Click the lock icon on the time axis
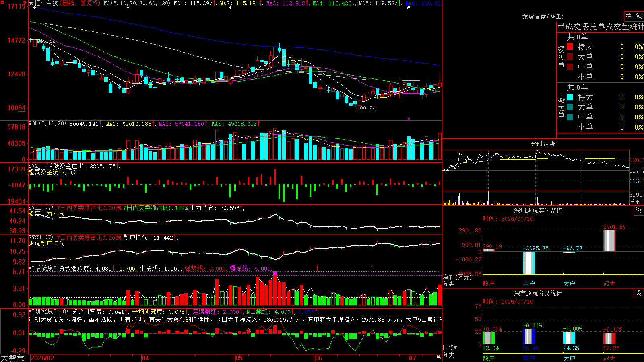 point(438,357)
